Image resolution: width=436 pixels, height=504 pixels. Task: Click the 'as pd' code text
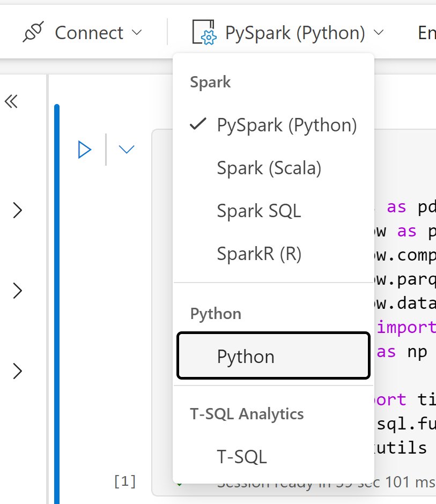[411, 206]
